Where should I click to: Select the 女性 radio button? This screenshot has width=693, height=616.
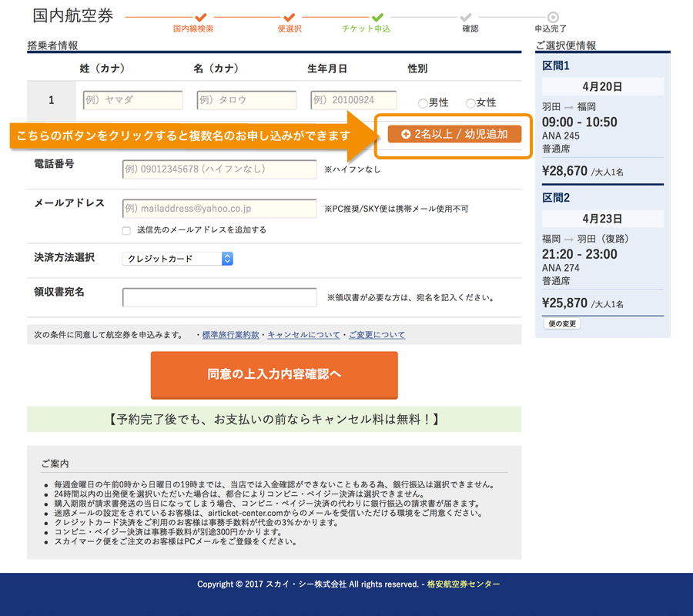point(470,103)
